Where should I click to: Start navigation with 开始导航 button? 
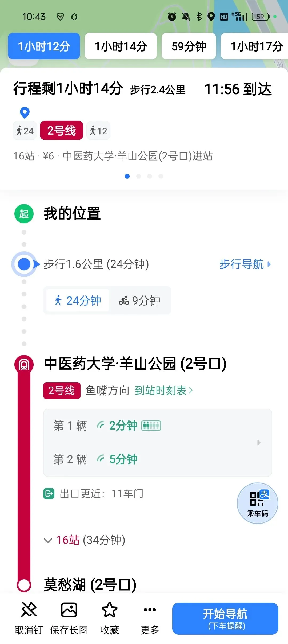(225, 618)
